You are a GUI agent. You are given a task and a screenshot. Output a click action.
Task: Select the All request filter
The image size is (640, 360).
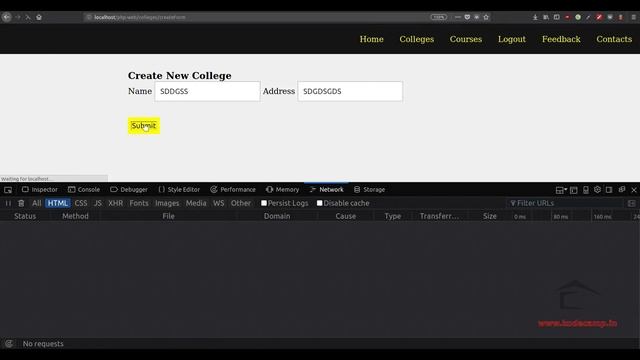click(x=36, y=203)
